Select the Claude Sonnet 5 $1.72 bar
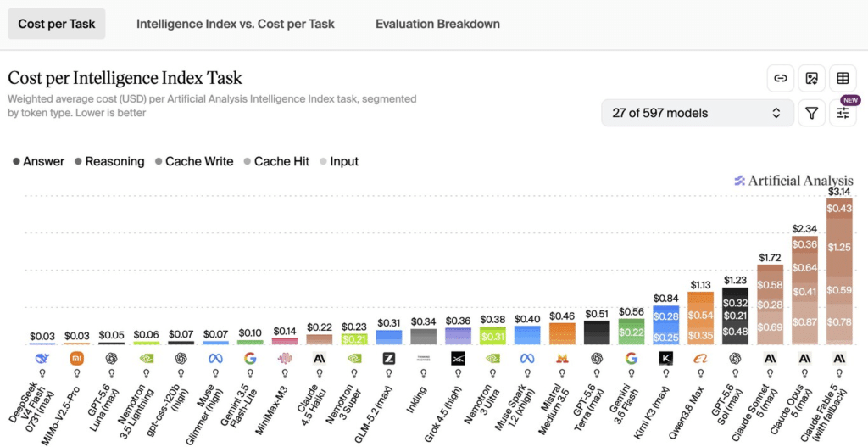 pyautogui.click(x=770, y=305)
